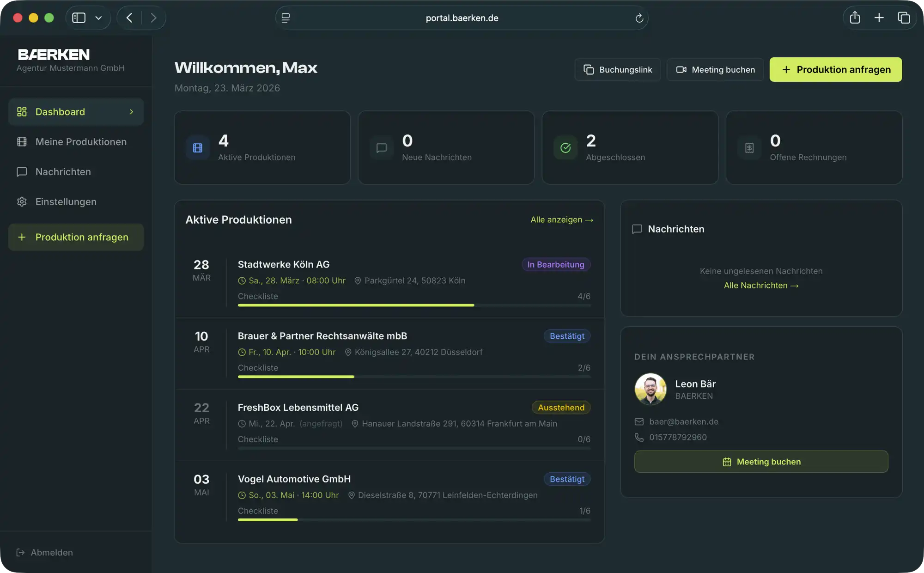
Task: Click Leon Bär's profile photo
Action: [x=650, y=389]
